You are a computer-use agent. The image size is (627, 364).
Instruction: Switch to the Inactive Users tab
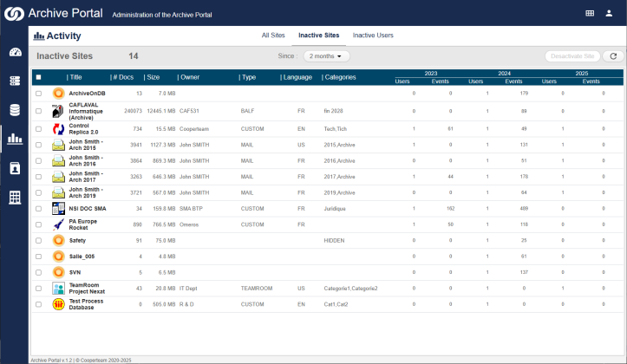coord(373,36)
